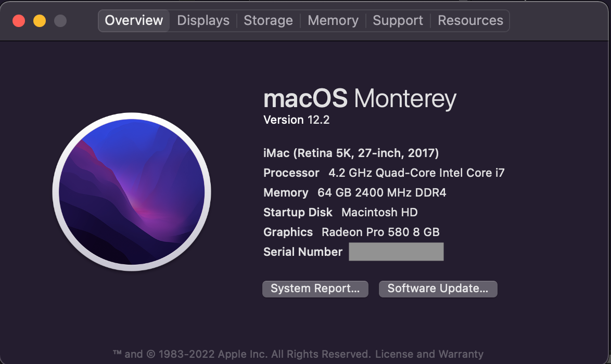Viewport: 611px width, 364px height.
Task: Open the System Report button
Action: click(x=315, y=289)
